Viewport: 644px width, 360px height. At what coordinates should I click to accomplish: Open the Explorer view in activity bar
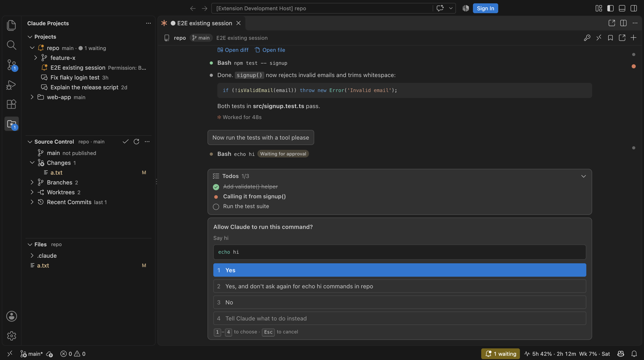click(x=12, y=25)
